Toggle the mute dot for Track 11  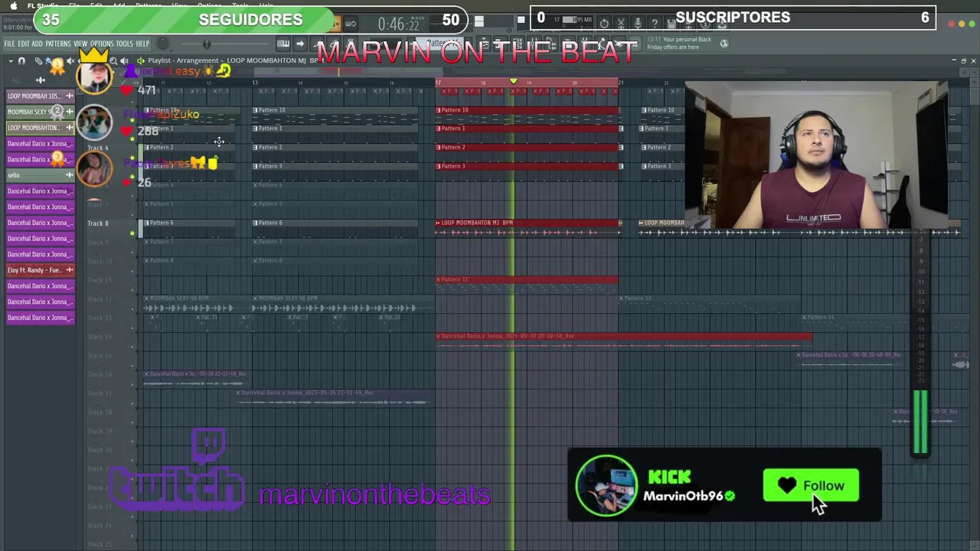(132, 289)
